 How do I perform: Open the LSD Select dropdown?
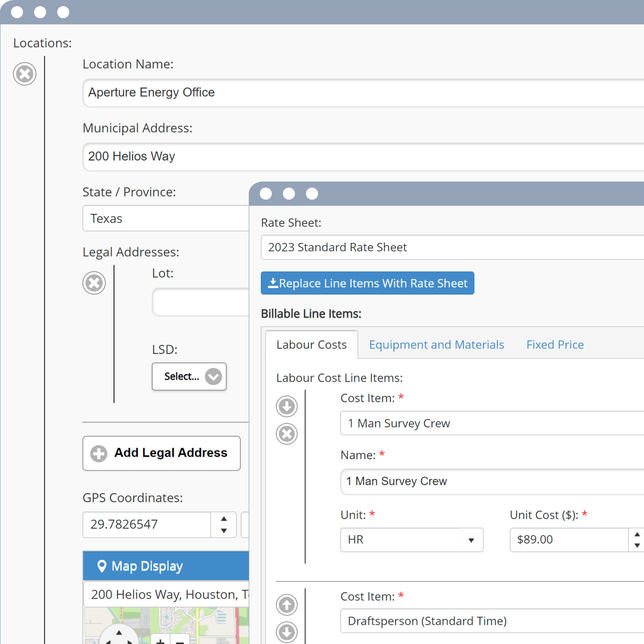tap(189, 376)
